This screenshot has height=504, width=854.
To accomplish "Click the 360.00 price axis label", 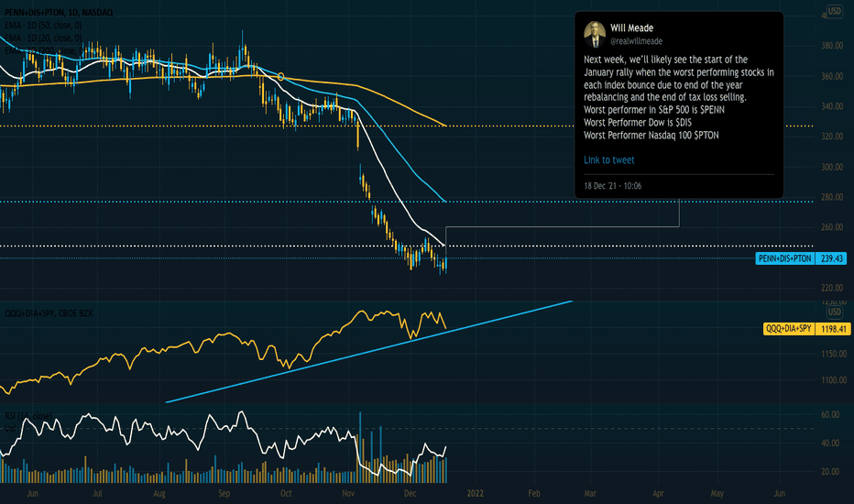I will (832, 76).
